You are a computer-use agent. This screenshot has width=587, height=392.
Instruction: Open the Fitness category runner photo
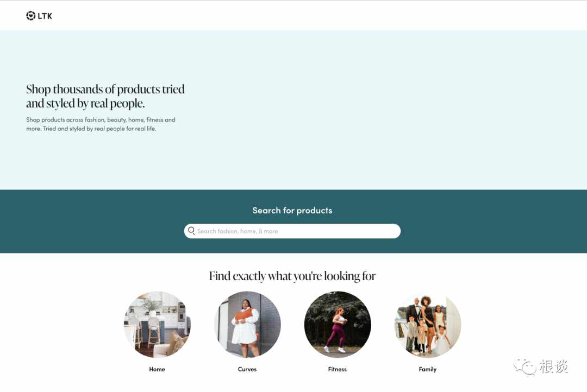coord(338,324)
